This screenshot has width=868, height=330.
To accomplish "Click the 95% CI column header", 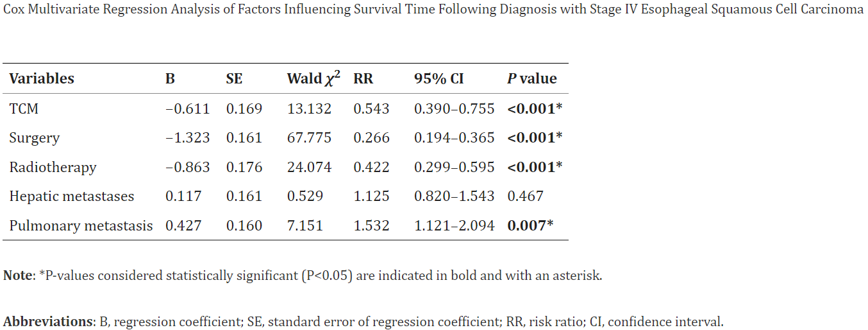I will point(438,79).
